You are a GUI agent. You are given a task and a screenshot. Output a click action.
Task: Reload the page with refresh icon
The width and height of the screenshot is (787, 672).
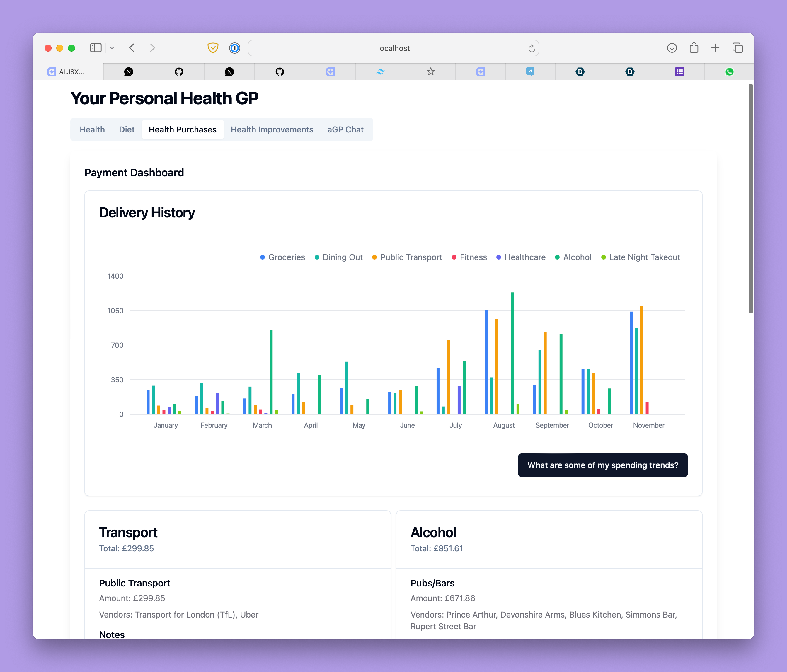[532, 48]
